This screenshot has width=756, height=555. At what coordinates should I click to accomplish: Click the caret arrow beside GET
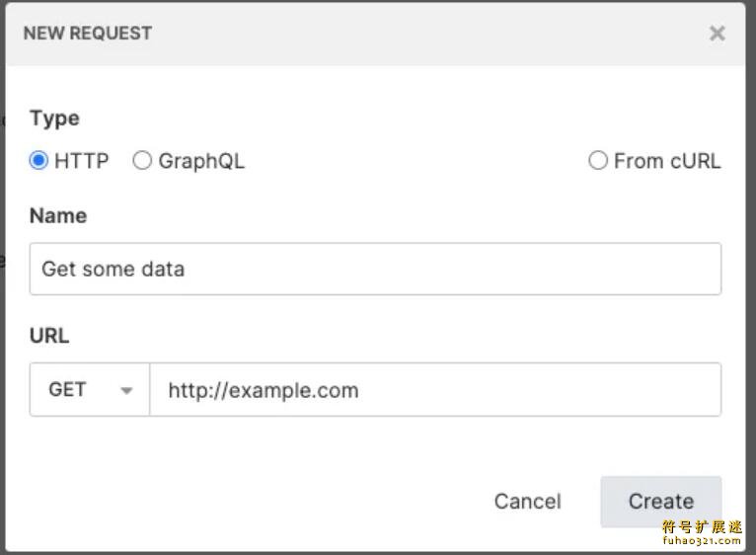point(126,390)
